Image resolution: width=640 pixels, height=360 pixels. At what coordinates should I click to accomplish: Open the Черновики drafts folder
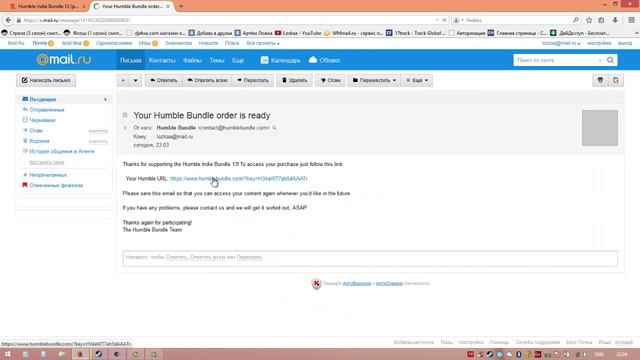coord(42,120)
